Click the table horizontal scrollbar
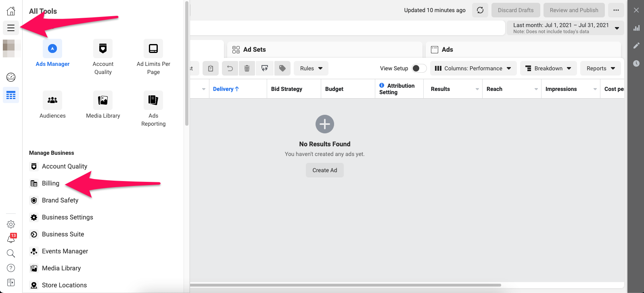644x293 pixels. coord(345,285)
